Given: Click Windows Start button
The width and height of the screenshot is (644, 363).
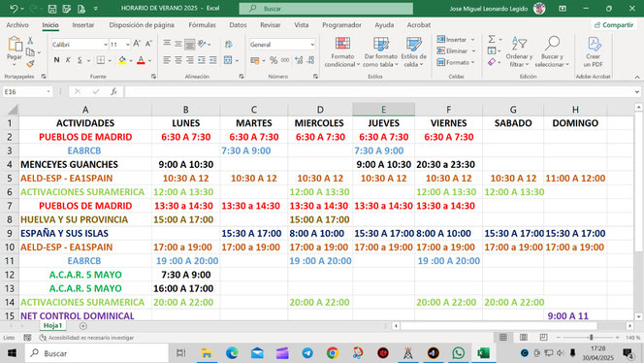Looking at the screenshot, I should [x=12, y=353].
